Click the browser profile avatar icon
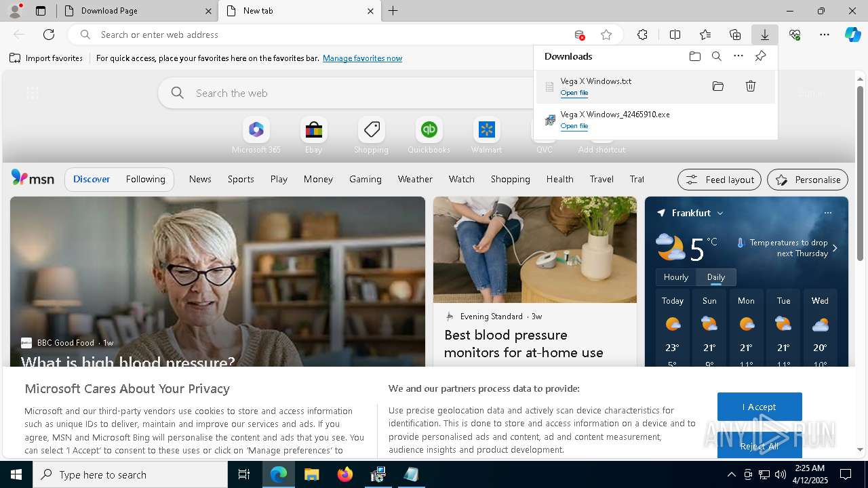The width and height of the screenshot is (868, 488). click(x=14, y=11)
